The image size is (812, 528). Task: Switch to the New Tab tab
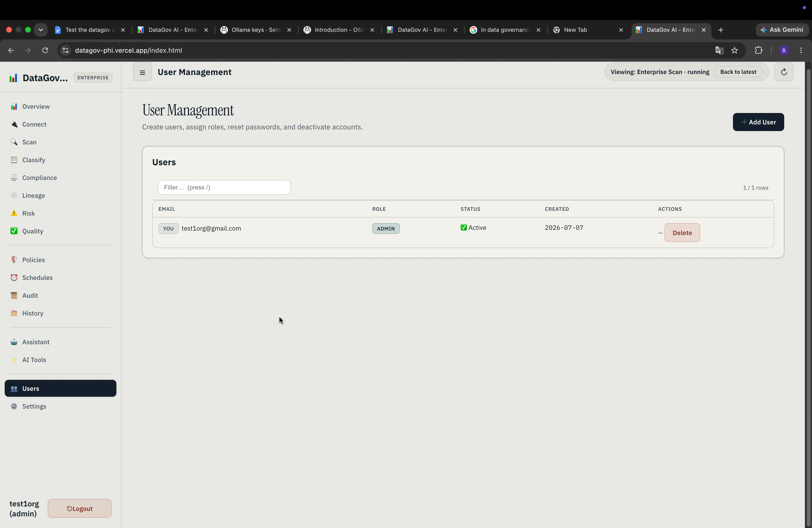coord(588,30)
